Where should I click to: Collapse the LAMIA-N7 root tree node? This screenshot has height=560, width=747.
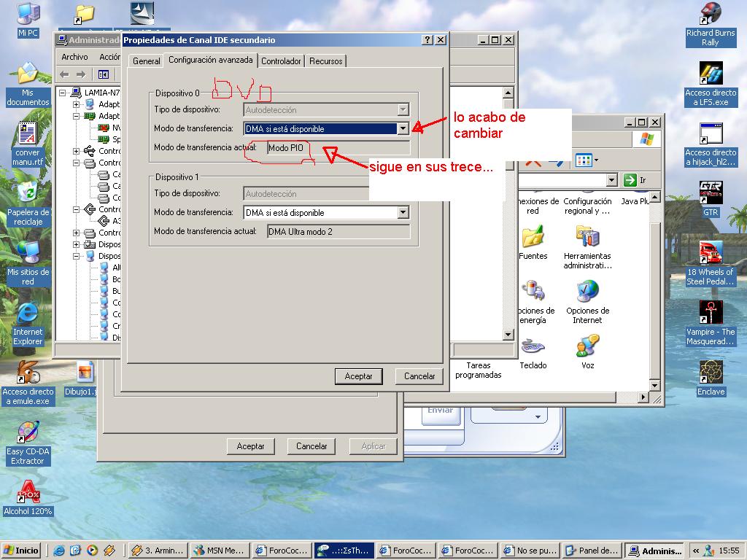point(63,93)
